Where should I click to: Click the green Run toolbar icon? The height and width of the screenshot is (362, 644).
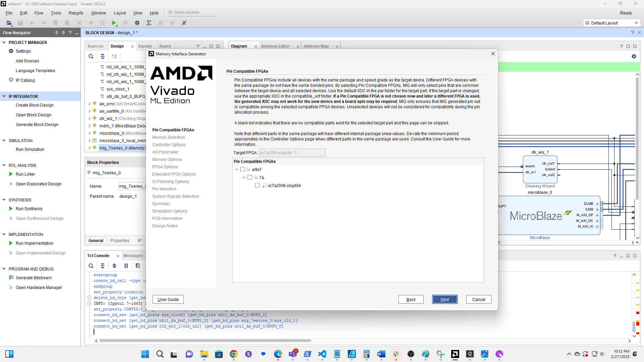click(114, 23)
